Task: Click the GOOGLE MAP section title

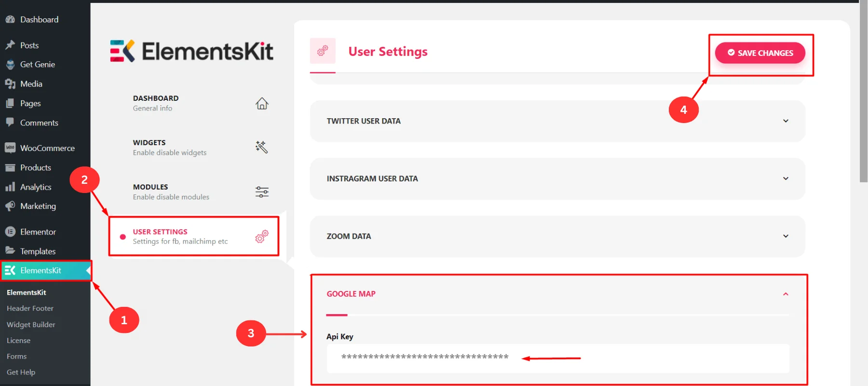Action: point(351,294)
